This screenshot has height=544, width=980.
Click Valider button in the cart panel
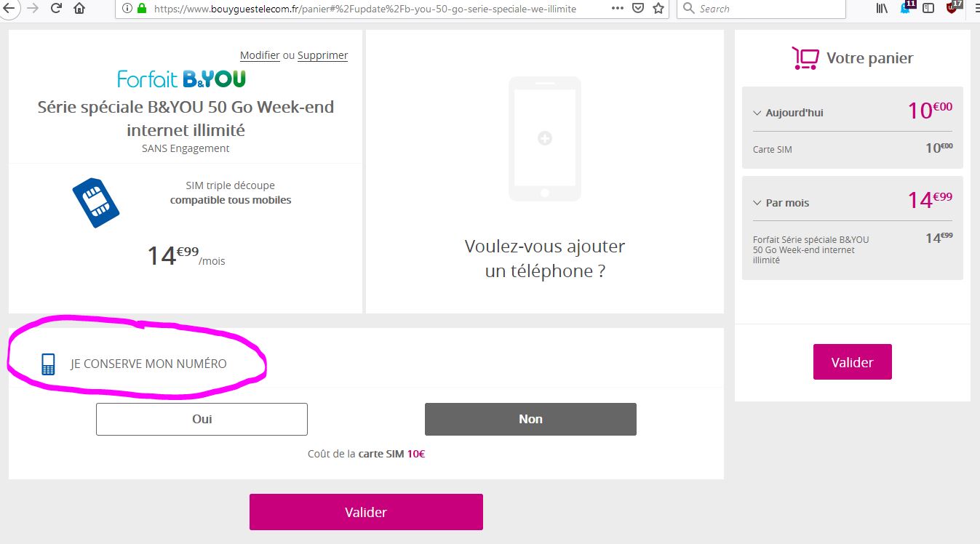(x=852, y=361)
